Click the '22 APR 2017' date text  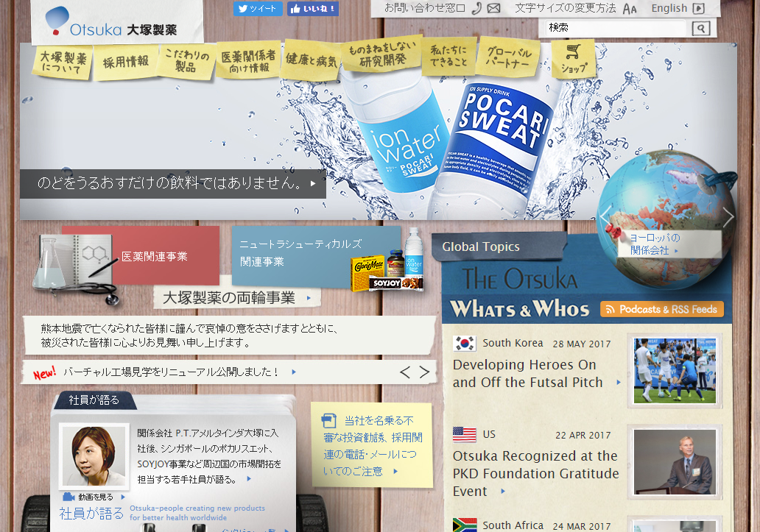583,435
